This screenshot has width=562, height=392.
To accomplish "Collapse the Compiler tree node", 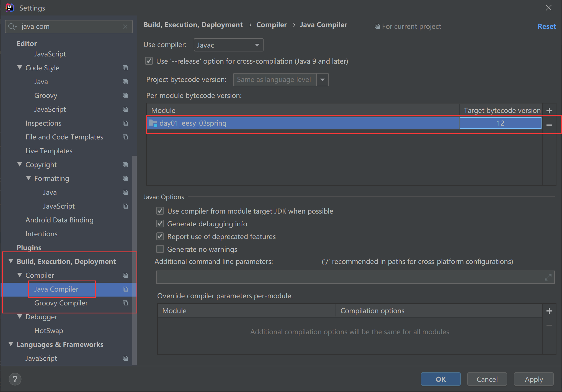I will pyautogui.click(x=20, y=275).
